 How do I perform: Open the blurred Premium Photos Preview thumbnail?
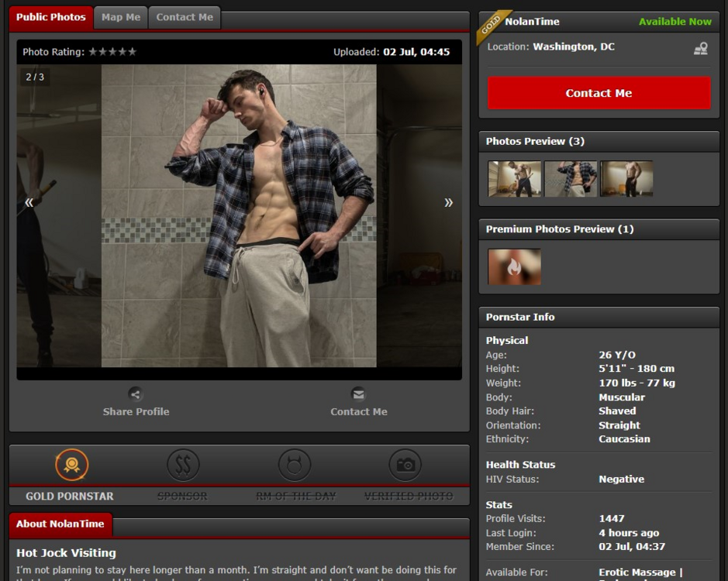pyautogui.click(x=514, y=266)
